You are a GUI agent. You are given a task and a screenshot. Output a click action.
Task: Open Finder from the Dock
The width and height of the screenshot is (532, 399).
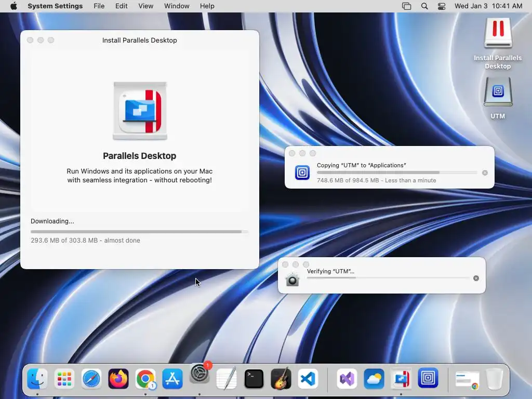(x=37, y=378)
